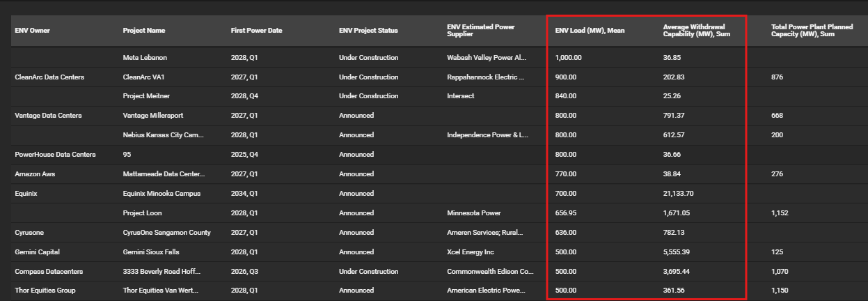Select the ENV Project Status column header
Image resolution: width=868 pixels, height=301 pixels.
(368, 31)
